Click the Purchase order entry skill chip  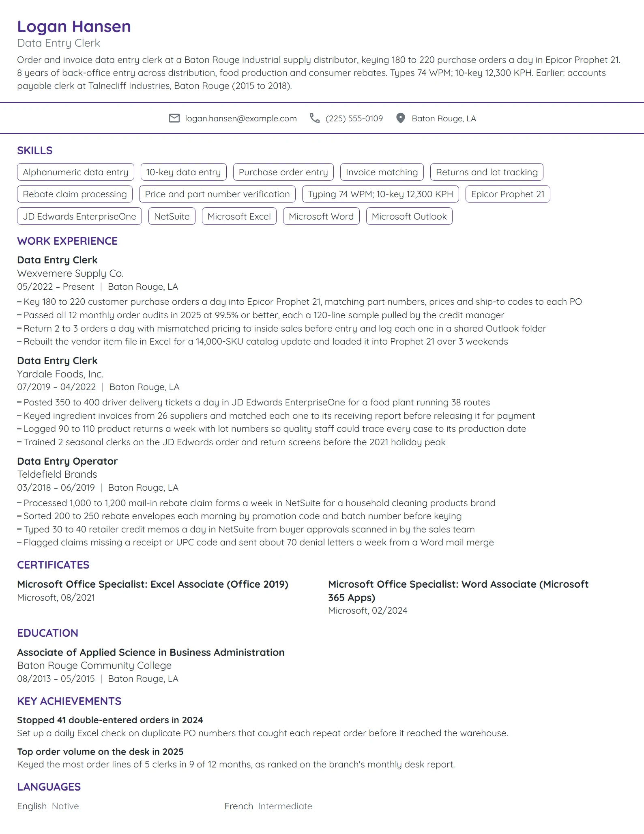click(283, 172)
